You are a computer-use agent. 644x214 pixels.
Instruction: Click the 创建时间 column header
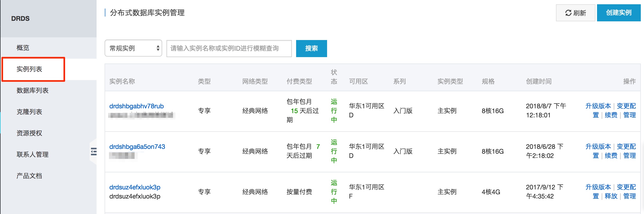tap(539, 81)
